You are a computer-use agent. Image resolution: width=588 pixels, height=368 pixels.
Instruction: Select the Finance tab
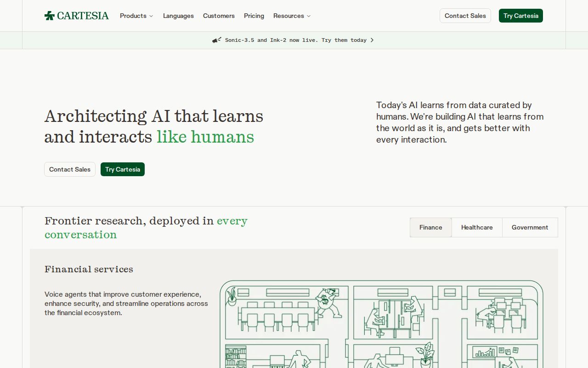(431, 227)
